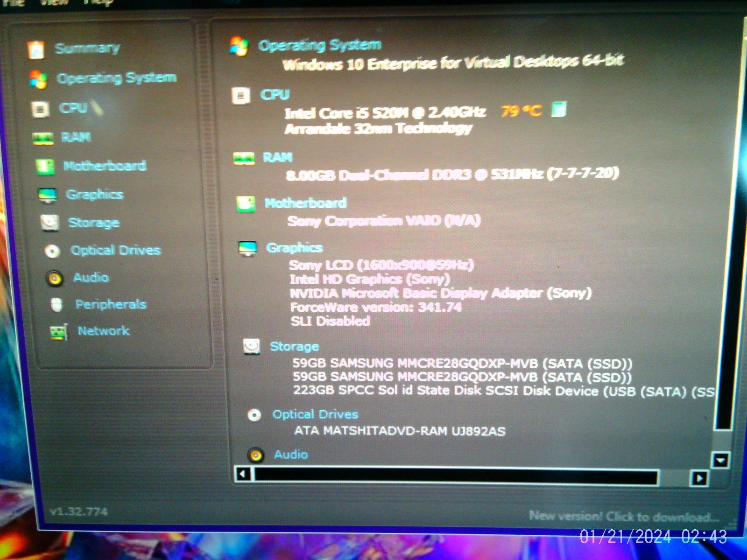
Task: Click the ATA MATSHITADVD-RAM UJ892AS text
Action: click(400, 431)
